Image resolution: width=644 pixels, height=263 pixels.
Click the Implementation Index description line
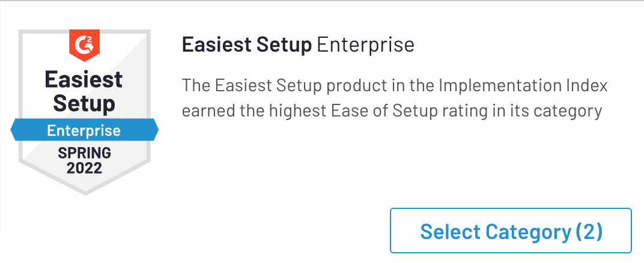pos(395,85)
